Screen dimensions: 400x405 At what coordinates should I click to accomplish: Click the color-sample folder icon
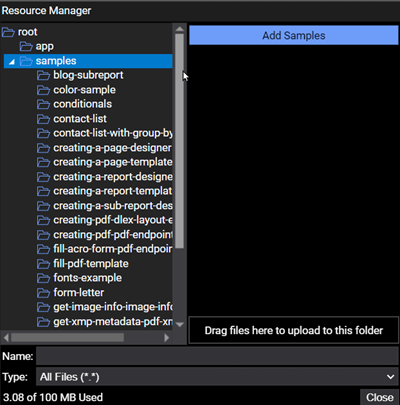[x=43, y=90]
